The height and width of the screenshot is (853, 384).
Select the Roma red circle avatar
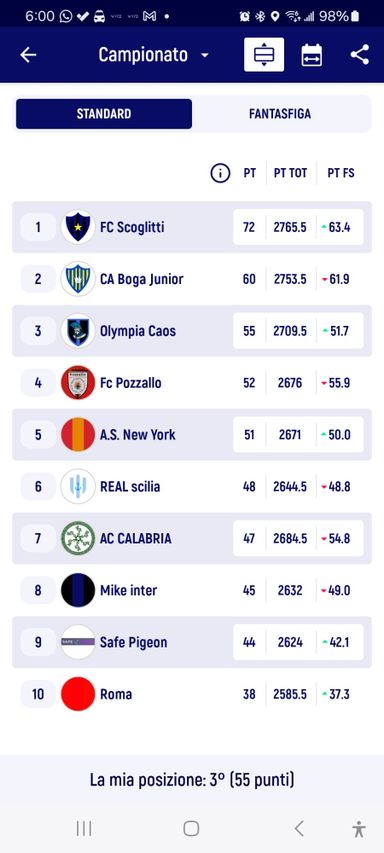(78, 694)
